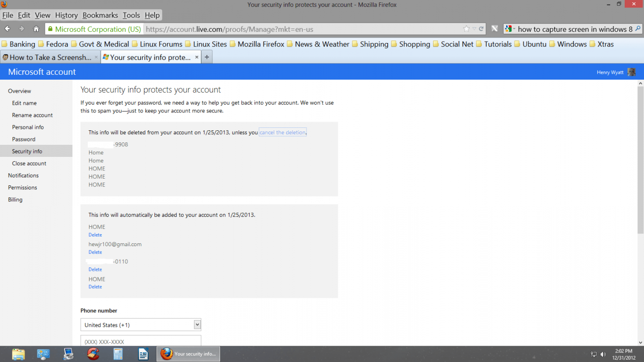The height and width of the screenshot is (362, 644).
Task: Open Billing in the sidebar
Action: click(x=15, y=199)
